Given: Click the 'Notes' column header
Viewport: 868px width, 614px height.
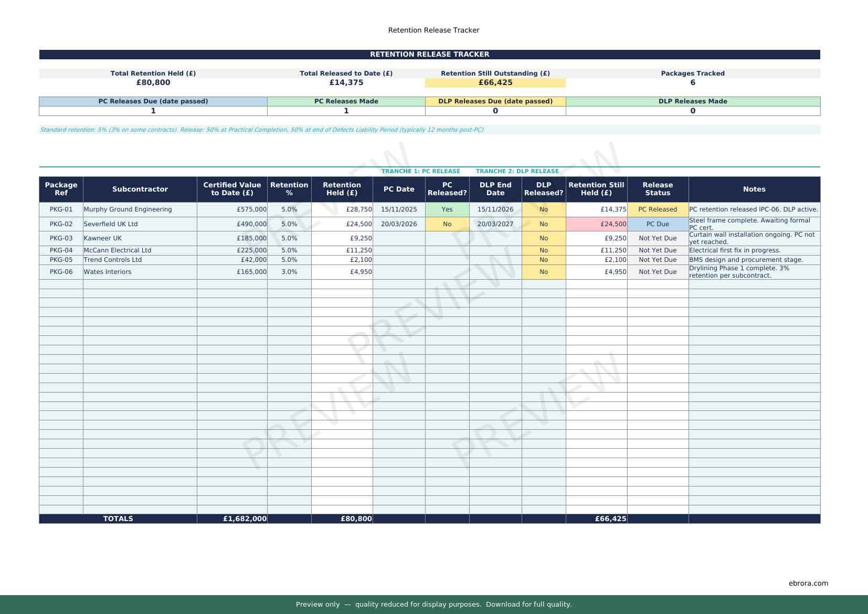Looking at the screenshot, I should click(754, 189).
